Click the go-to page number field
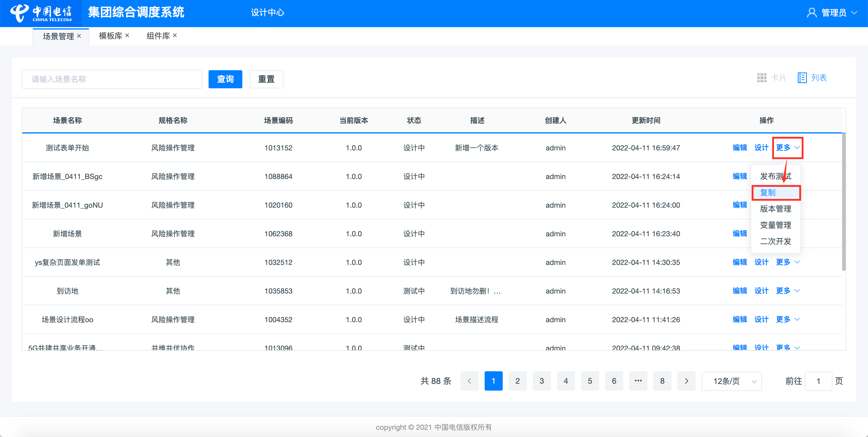 (x=818, y=381)
